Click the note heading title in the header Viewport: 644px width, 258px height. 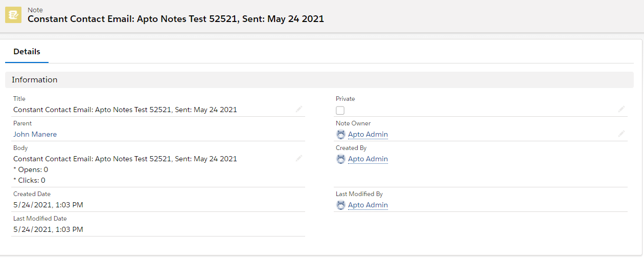(176, 19)
